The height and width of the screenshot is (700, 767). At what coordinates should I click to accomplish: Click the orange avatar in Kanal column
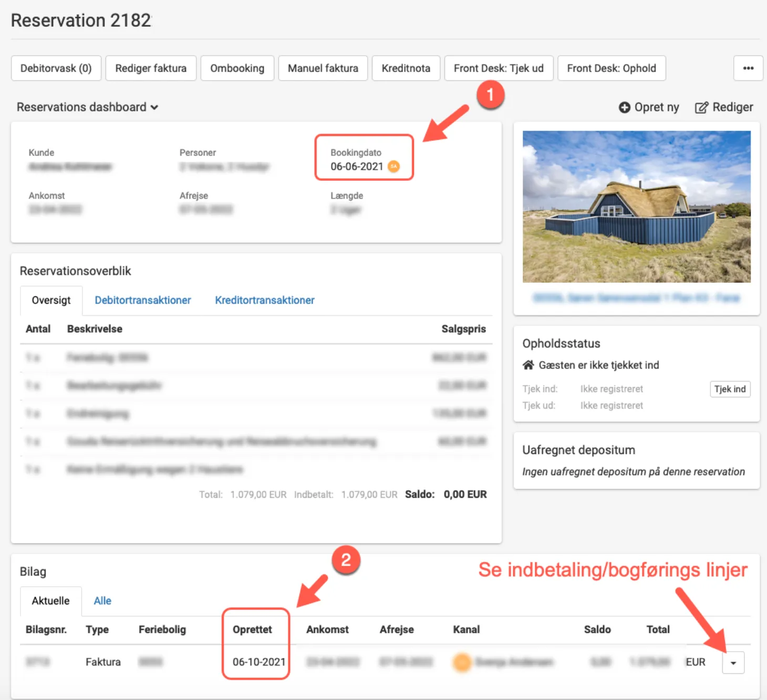point(462,662)
